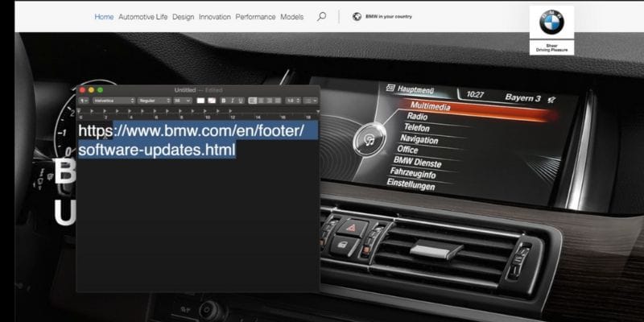Click the tab stop at ruler mark 6

coord(155,111)
